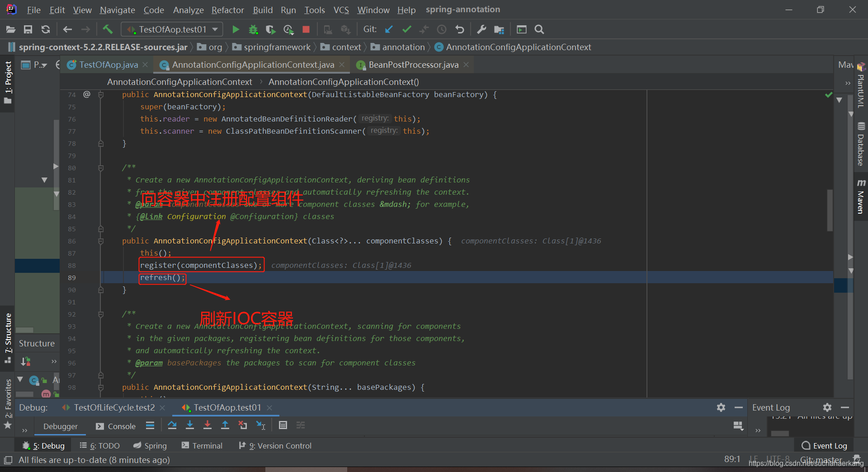Open Evaluate Expression calculator icon

pos(283,425)
